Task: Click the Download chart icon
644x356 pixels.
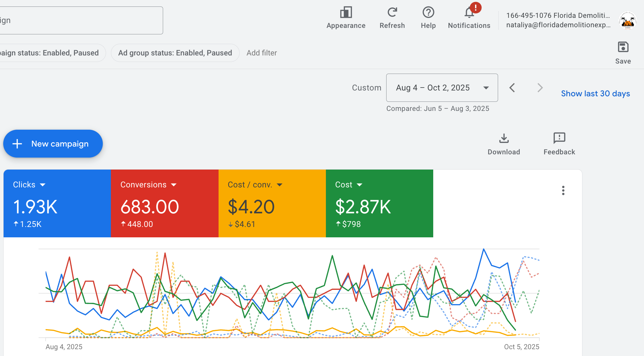Action: click(504, 138)
